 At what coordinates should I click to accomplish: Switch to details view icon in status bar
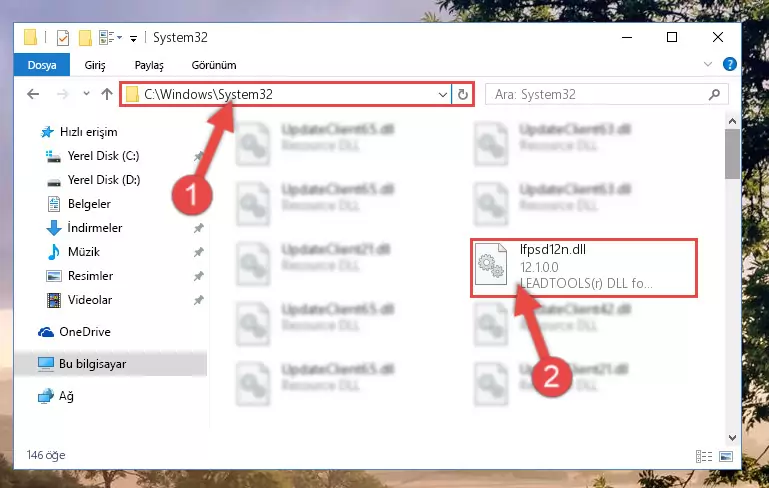point(704,456)
